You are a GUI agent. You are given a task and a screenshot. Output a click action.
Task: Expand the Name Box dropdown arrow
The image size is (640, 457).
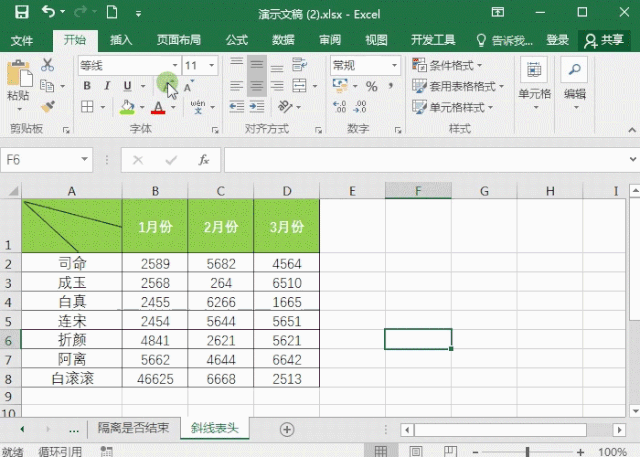[x=84, y=159]
